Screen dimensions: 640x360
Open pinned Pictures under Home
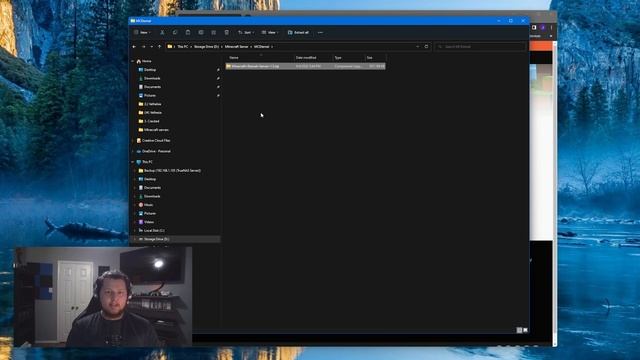150,96
